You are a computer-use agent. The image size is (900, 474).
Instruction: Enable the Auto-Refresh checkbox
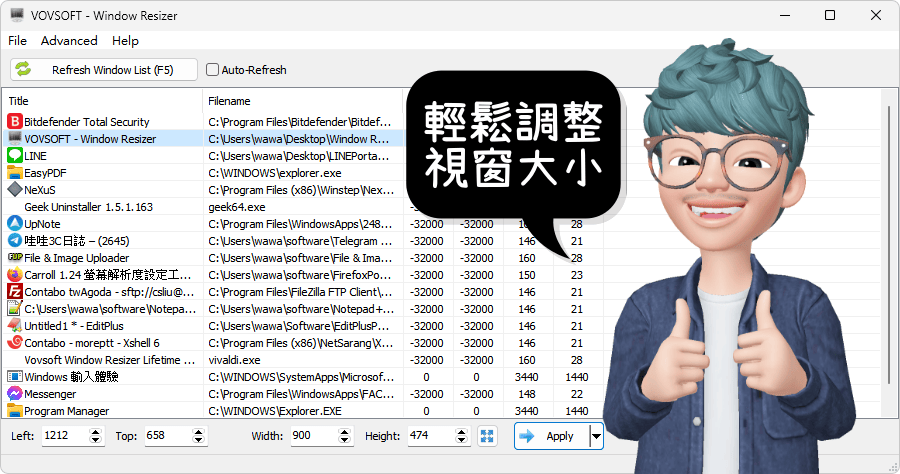coord(212,70)
